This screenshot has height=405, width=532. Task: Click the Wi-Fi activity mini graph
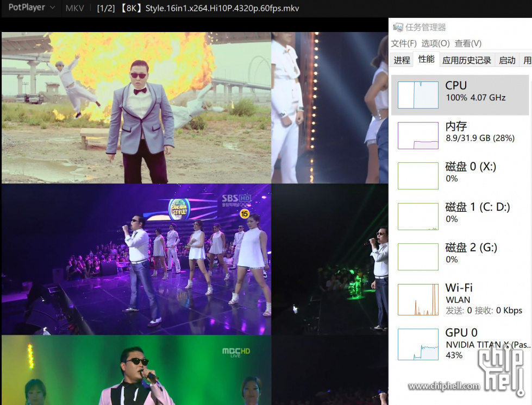click(418, 300)
